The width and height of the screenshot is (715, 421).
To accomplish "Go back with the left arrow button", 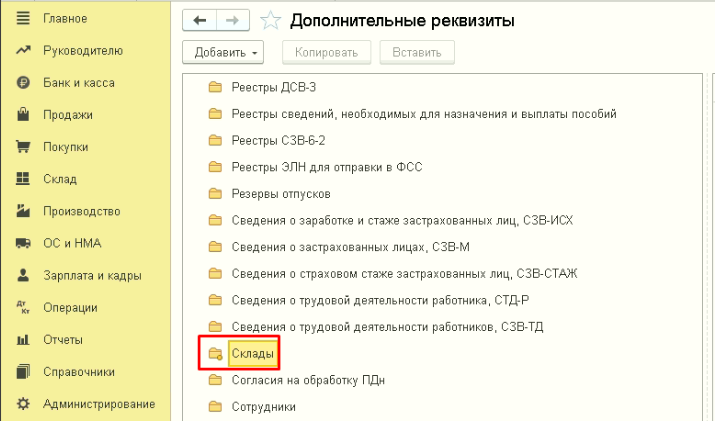I will pos(199,20).
